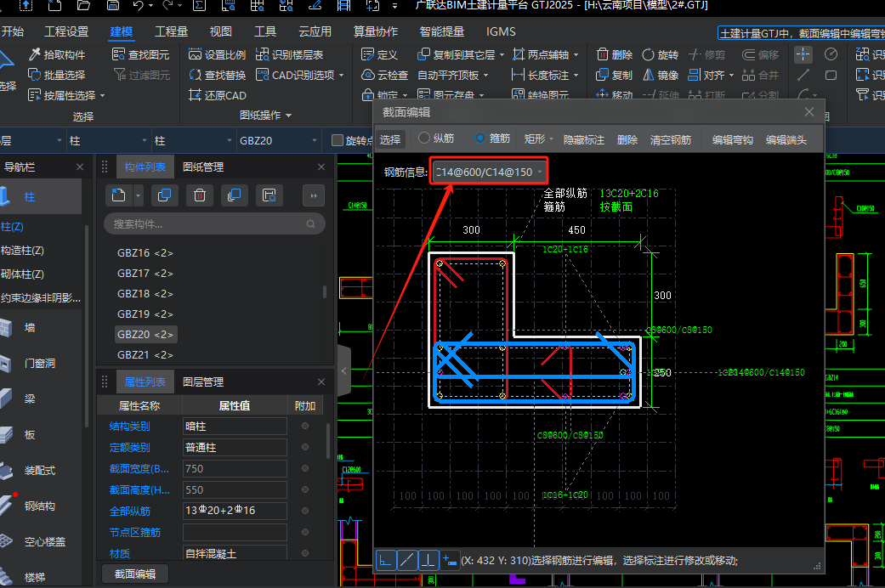The width and height of the screenshot is (885, 588).
Task: Switch to the 视图 ribbon tab
Action: [x=221, y=31]
